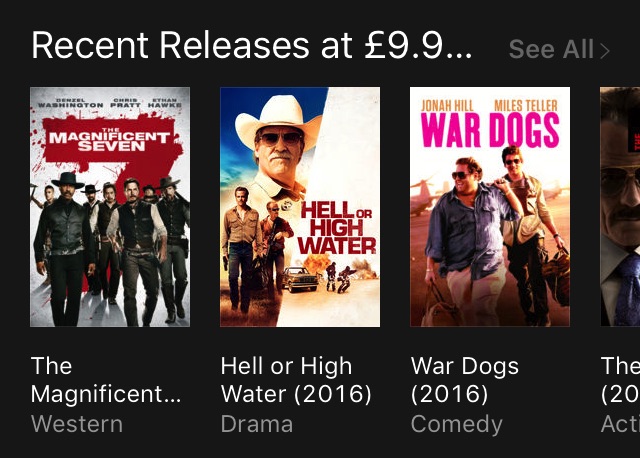This screenshot has height=458, width=640.
Task: Tap the partially visible fourth movie poster
Action: pos(620,207)
